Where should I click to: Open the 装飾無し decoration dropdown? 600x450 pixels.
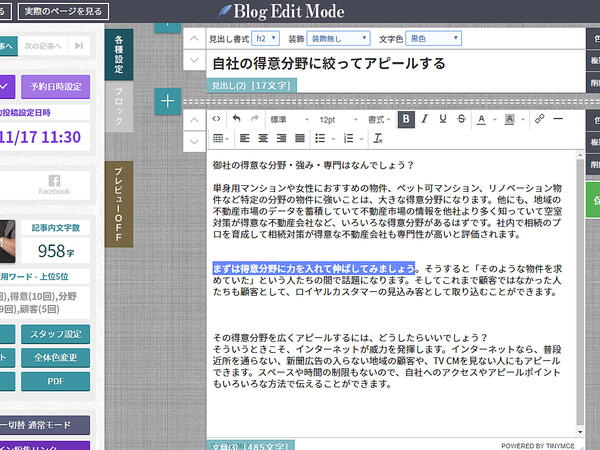pyautogui.click(x=339, y=38)
